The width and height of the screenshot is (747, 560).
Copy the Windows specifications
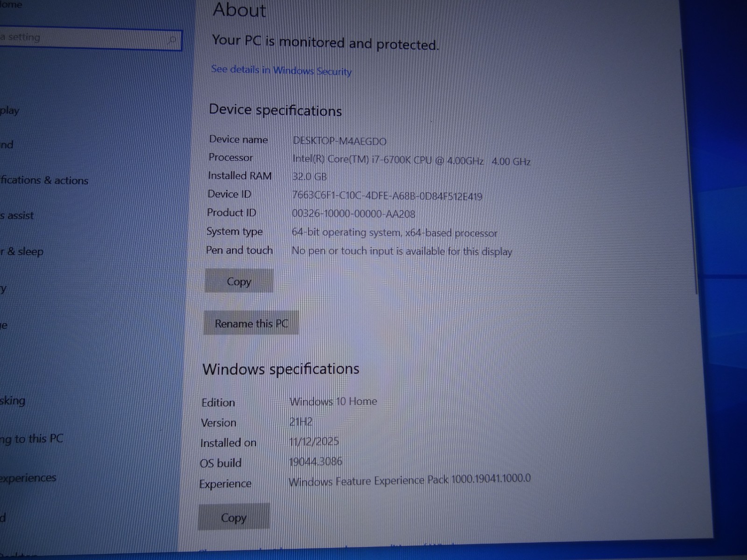pyautogui.click(x=234, y=517)
